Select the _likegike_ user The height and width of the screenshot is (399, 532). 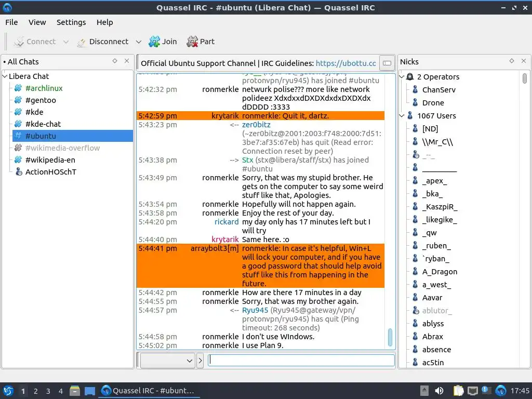point(440,220)
